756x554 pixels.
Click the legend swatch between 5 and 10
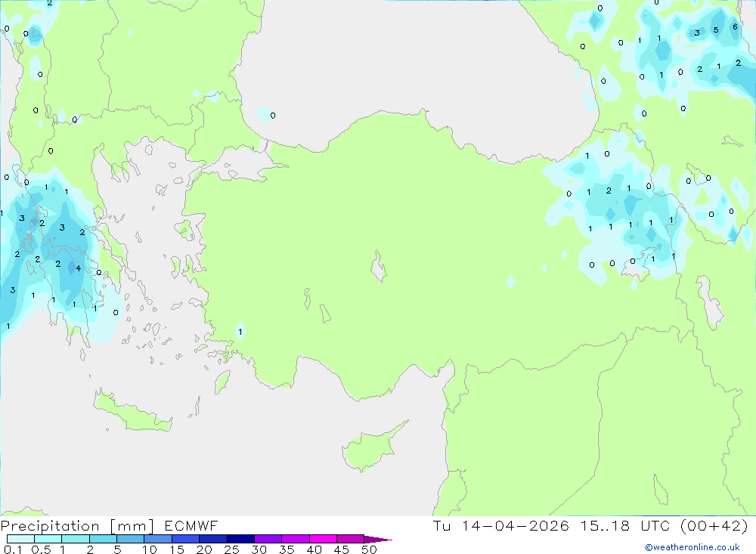(130, 539)
